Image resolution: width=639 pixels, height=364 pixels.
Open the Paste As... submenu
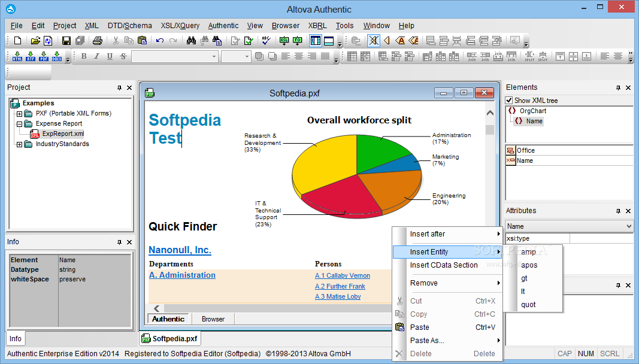(447, 341)
